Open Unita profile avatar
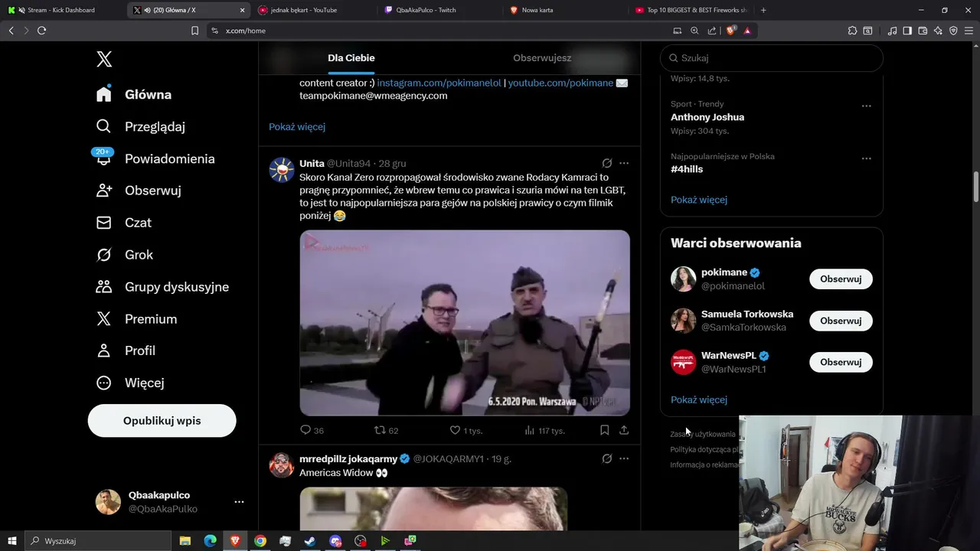Viewport: 980px width, 551px height. coord(282,169)
